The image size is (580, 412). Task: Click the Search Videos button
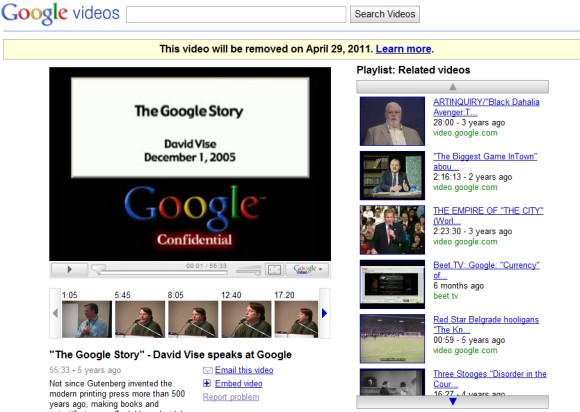(x=385, y=14)
